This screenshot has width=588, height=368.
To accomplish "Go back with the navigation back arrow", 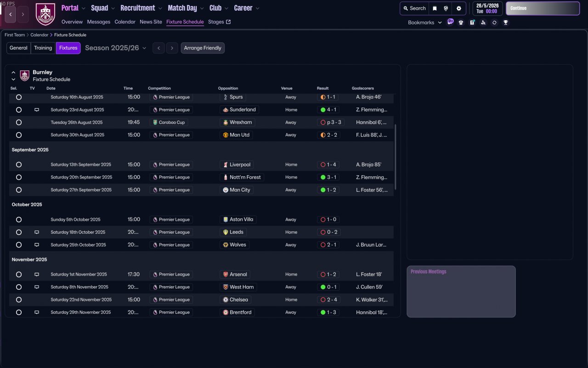I will [11, 14].
